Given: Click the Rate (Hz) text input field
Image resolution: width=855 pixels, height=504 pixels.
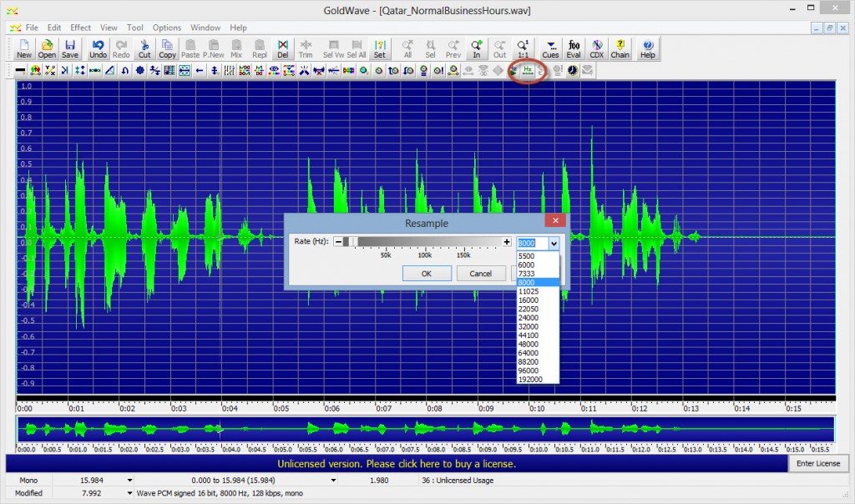Looking at the screenshot, I should click(532, 243).
